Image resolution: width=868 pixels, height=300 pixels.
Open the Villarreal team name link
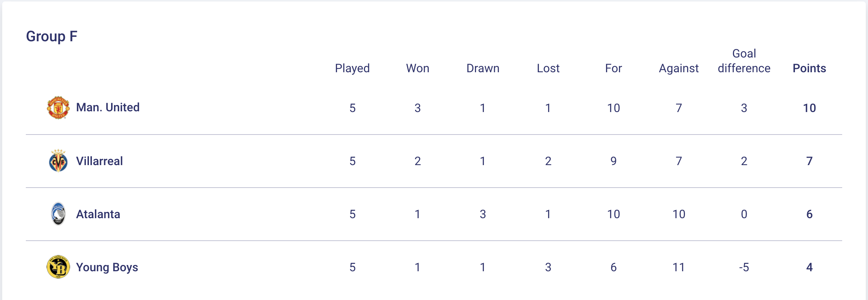99,161
